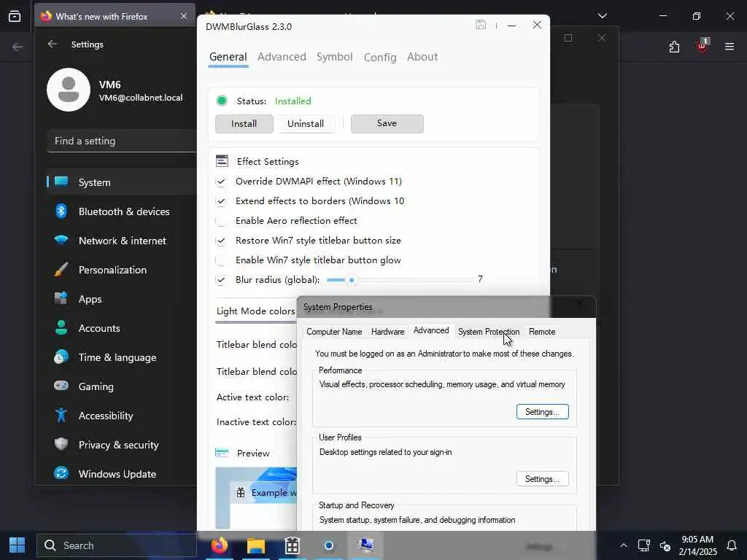Open the Remote tab
747x560 pixels.
542,332
